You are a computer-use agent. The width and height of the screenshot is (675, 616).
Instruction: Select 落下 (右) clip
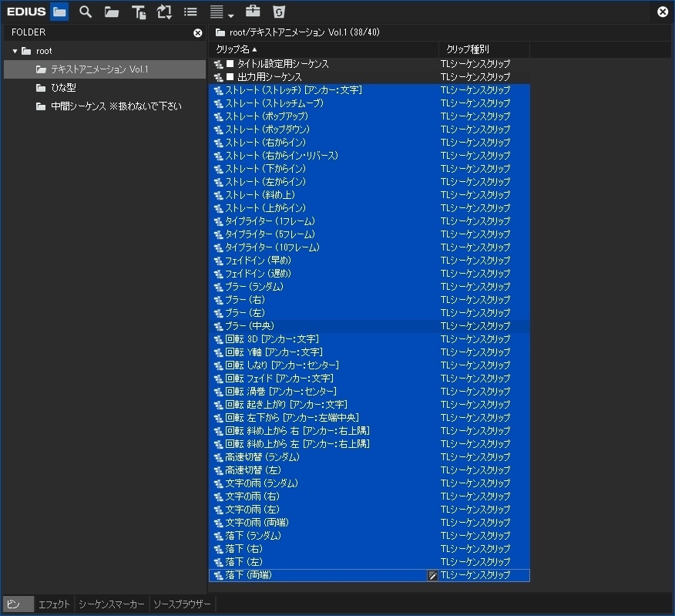coord(369,549)
